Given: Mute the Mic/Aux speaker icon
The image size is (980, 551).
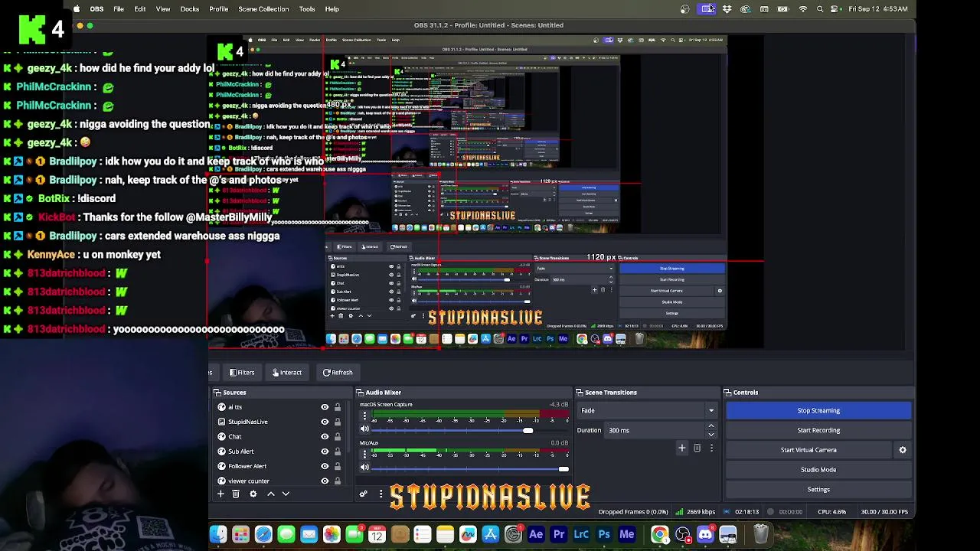Looking at the screenshot, I should click(x=364, y=468).
